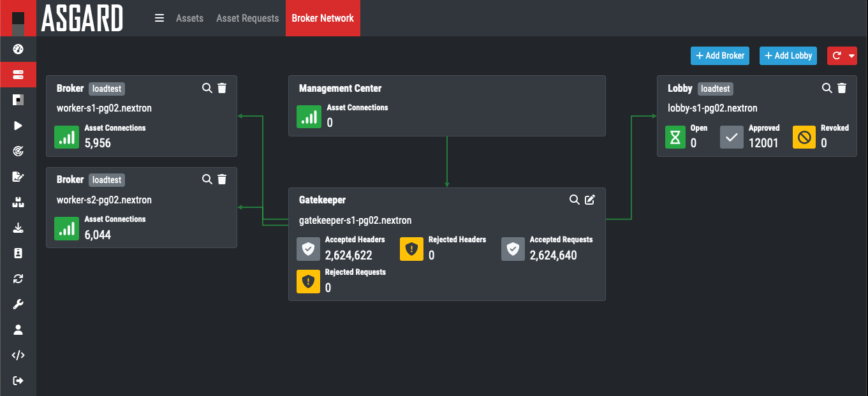This screenshot has width=868, height=396.
Task: Click the code API icon in sidebar
Action: pos(18,355)
